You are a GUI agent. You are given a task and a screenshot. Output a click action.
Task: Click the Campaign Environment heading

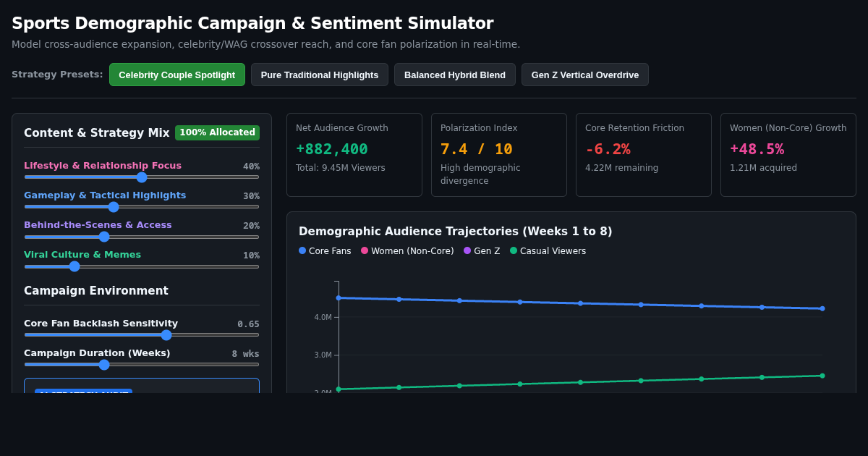coord(96,291)
